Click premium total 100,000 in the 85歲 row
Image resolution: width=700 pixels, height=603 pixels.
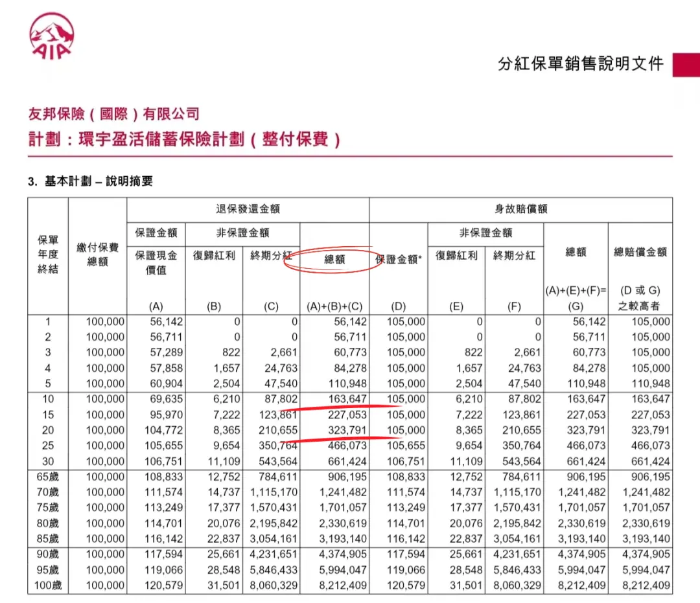[x=105, y=539]
